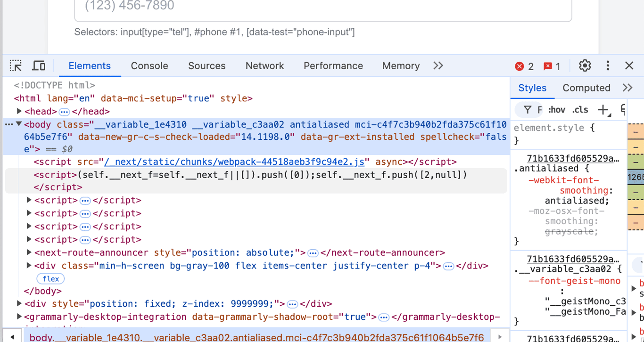The width and height of the screenshot is (644, 342).
Task: Toggle the device toolbar icon
Action: pos(39,66)
